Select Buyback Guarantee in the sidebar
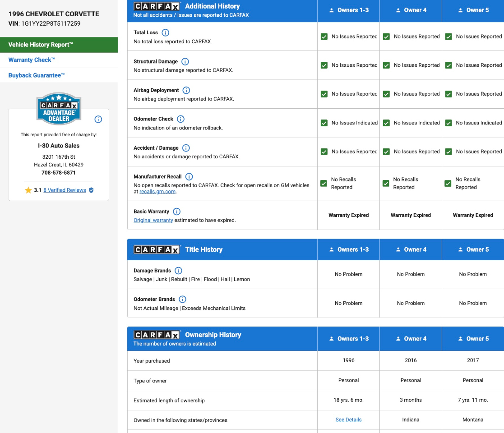The image size is (504, 433). click(x=37, y=75)
